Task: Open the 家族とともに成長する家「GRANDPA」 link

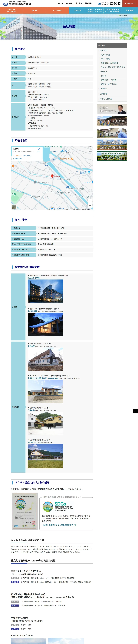Action: pyautogui.click(x=43, y=378)
